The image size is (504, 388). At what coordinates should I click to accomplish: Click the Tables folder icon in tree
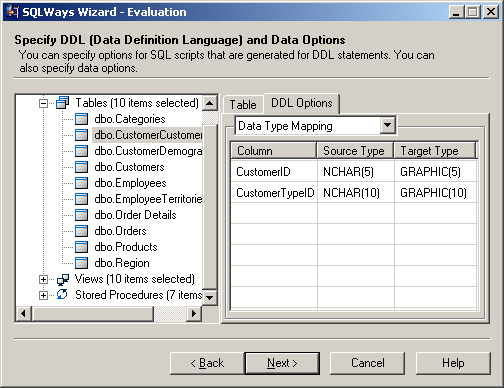[x=63, y=103]
